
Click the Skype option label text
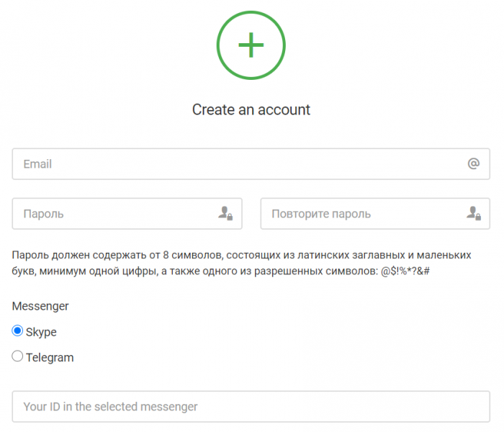41,332
